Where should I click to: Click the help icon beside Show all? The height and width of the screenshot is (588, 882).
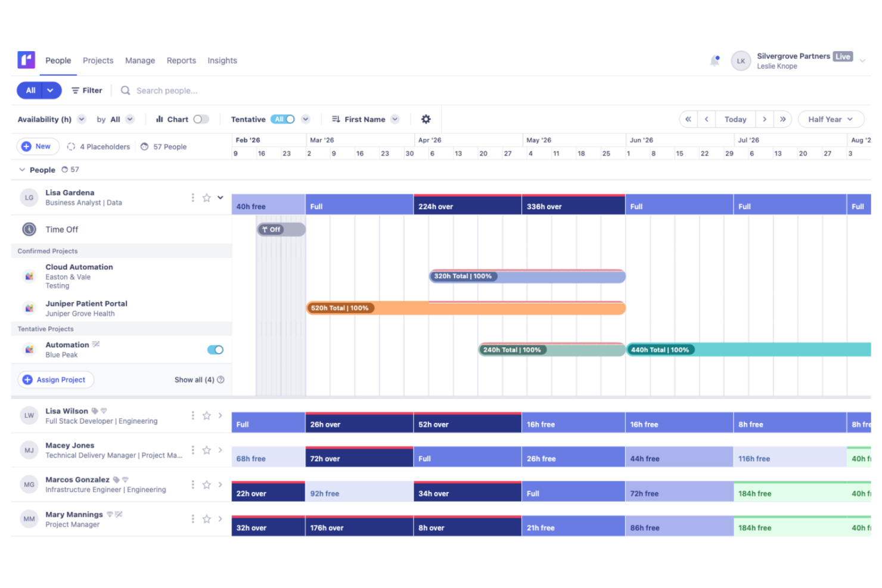pos(220,379)
